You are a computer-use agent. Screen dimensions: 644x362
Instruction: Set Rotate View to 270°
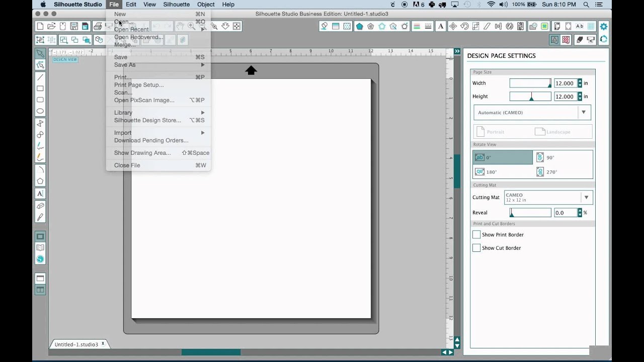point(562,172)
